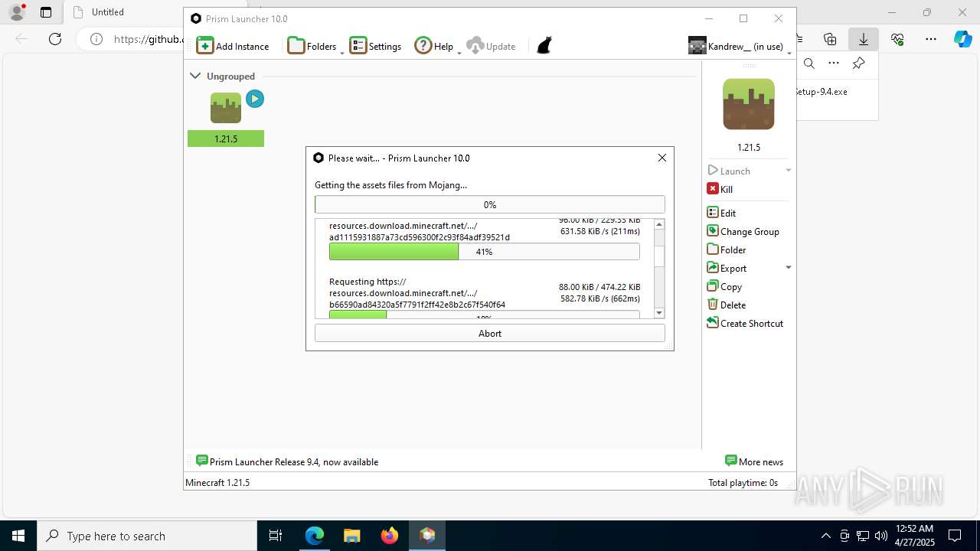
Task: Click the 1.21.5 instance label
Action: coord(226,139)
